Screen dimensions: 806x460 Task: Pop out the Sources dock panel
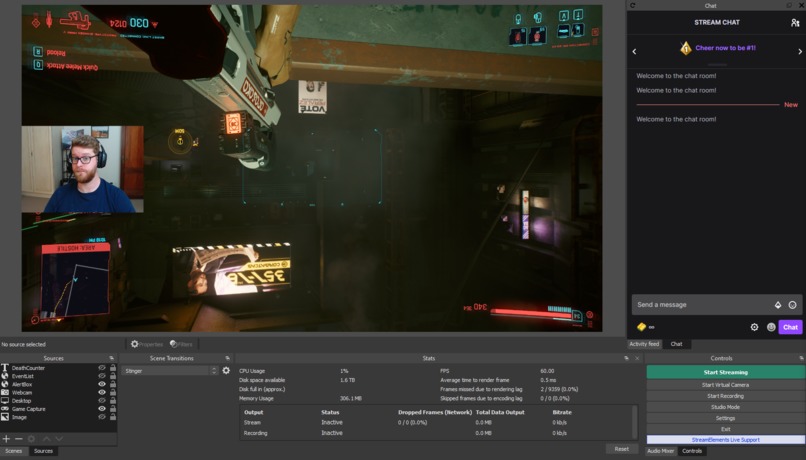click(112, 358)
